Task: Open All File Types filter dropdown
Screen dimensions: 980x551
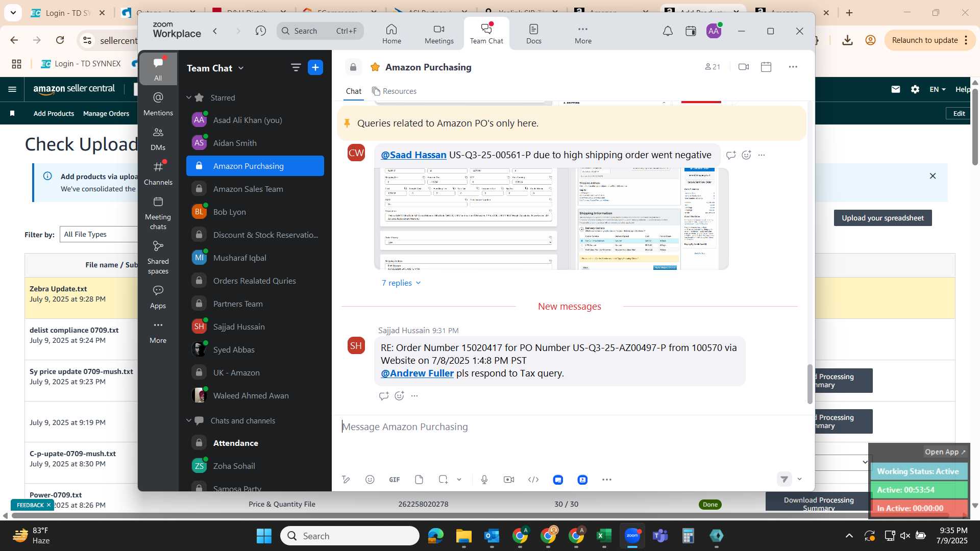Action: coord(99,234)
